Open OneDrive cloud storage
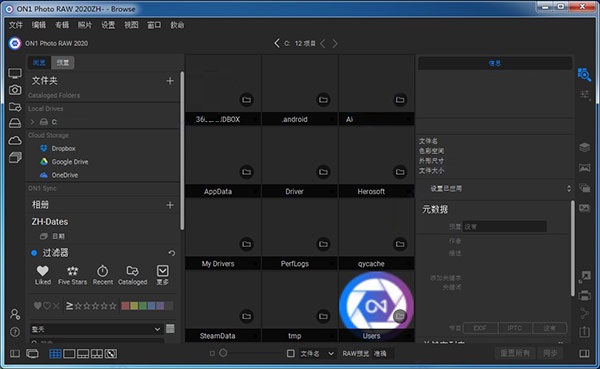This screenshot has height=369, width=600. point(65,175)
